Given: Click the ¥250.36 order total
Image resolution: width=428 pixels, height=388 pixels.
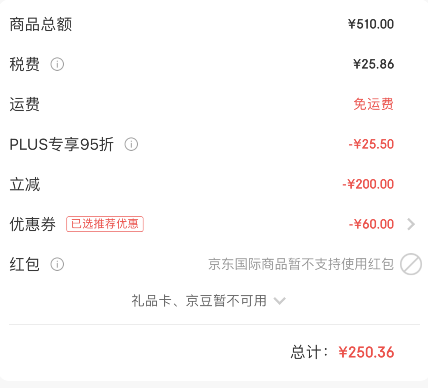Looking at the screenshot, I should [366, 352].
